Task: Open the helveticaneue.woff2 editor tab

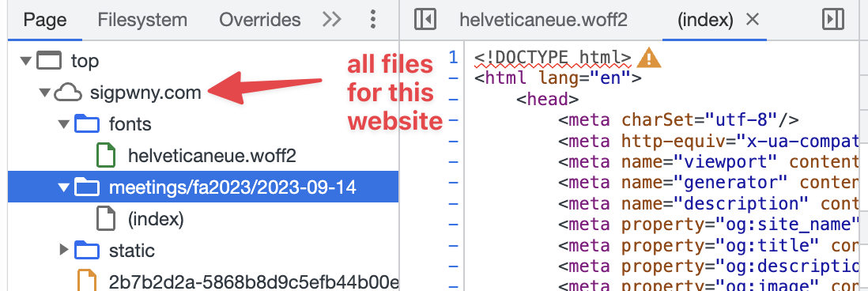Action: click(543, 20)
